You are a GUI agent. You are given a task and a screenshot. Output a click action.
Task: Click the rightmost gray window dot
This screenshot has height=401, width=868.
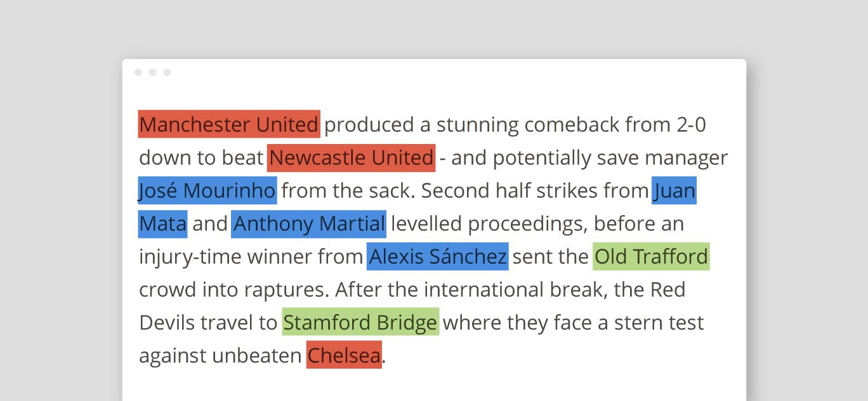168,72
